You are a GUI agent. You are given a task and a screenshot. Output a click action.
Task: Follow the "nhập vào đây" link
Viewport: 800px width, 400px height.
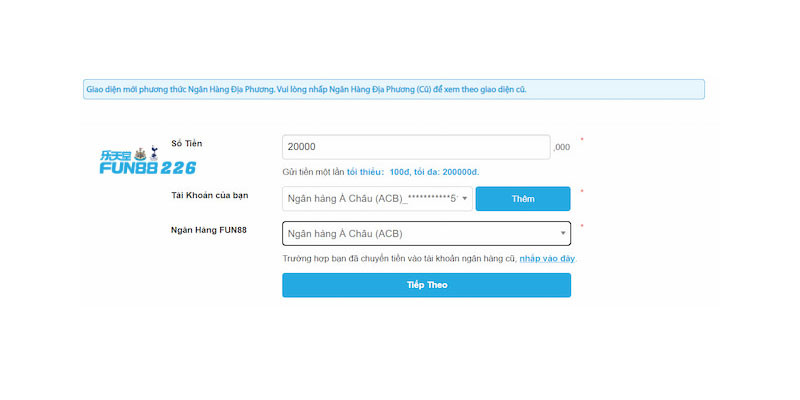click(547, 259)
